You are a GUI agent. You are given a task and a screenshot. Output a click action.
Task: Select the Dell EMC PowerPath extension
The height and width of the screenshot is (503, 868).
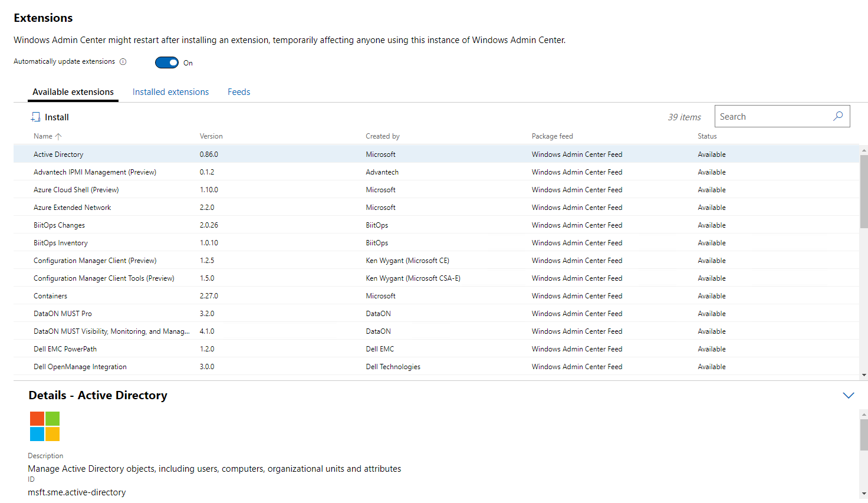tap(65, 349)
